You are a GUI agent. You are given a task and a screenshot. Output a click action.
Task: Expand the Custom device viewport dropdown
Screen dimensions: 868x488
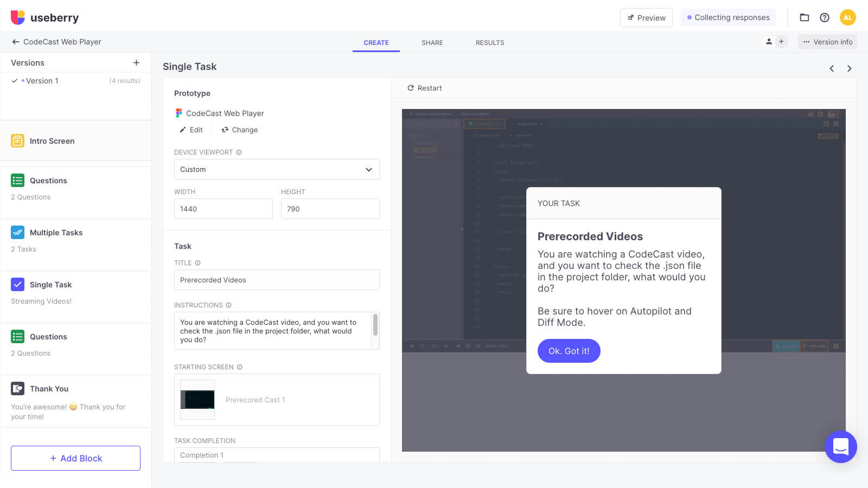[x=276, y=169]
